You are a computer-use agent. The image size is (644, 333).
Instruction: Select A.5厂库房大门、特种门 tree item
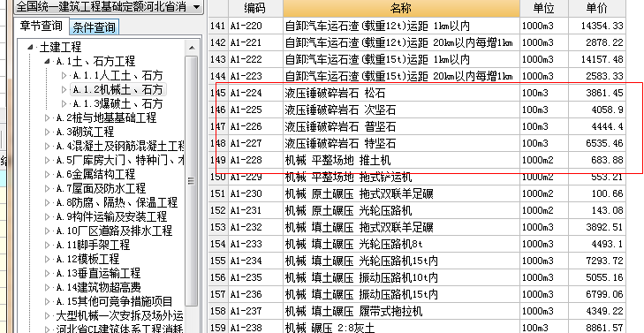[x=120, y=160]
